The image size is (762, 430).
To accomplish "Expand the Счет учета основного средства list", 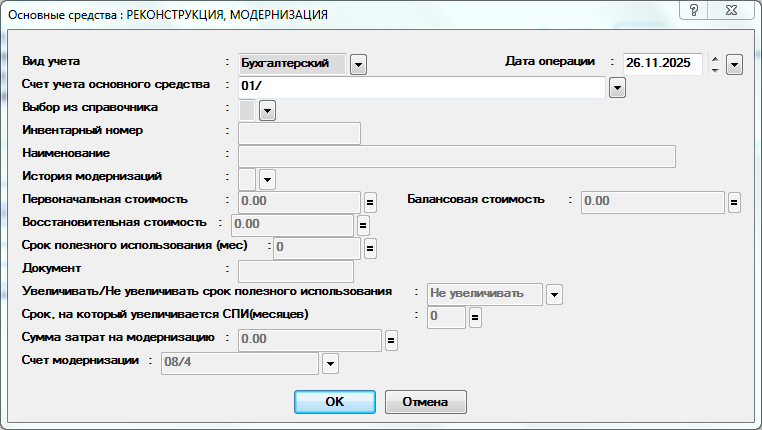I will [617, 88].
